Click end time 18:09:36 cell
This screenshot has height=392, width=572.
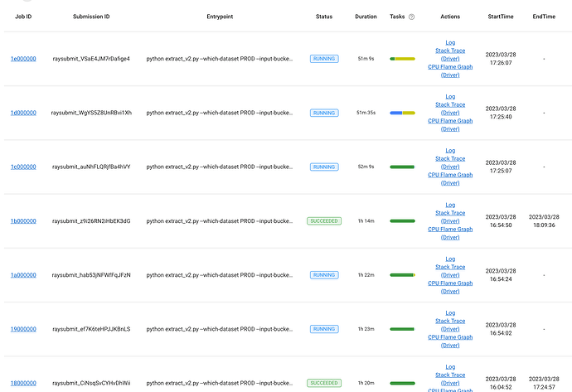(x=544, y=221)
